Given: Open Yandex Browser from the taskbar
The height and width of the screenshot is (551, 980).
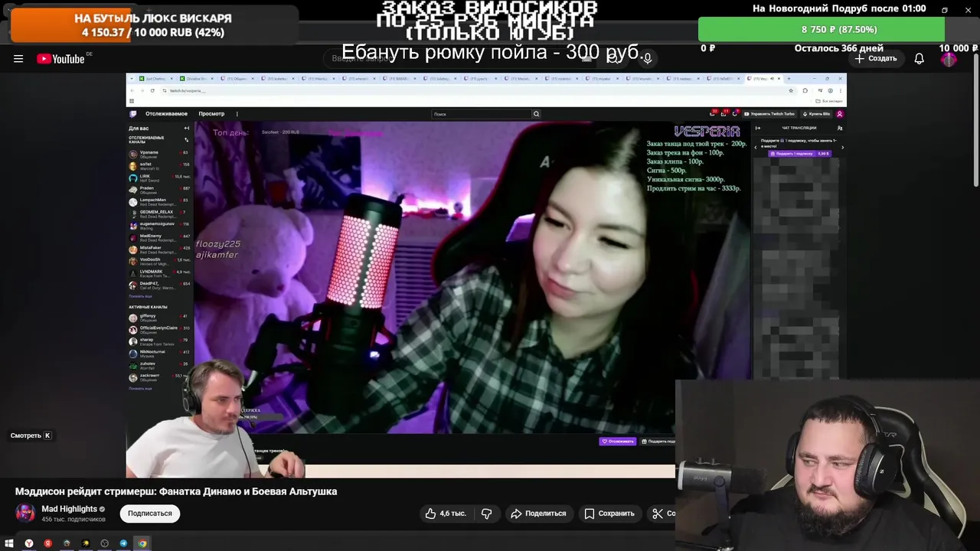Looking at the screenshot, I should [x=28, y=543].
